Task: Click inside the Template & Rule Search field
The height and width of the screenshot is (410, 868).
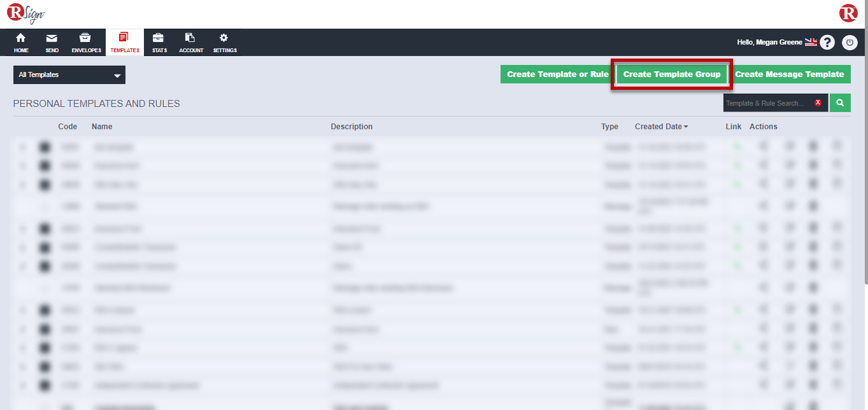Action: [x=767, y=102]
